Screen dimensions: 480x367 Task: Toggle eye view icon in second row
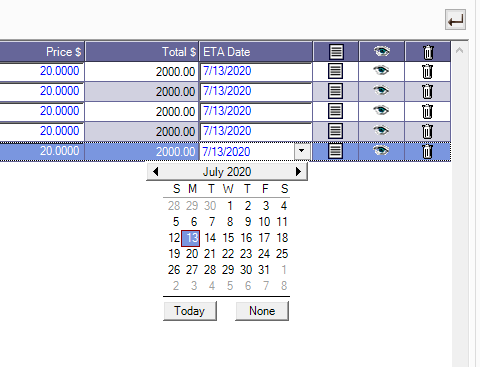click(x=381, y=90)
